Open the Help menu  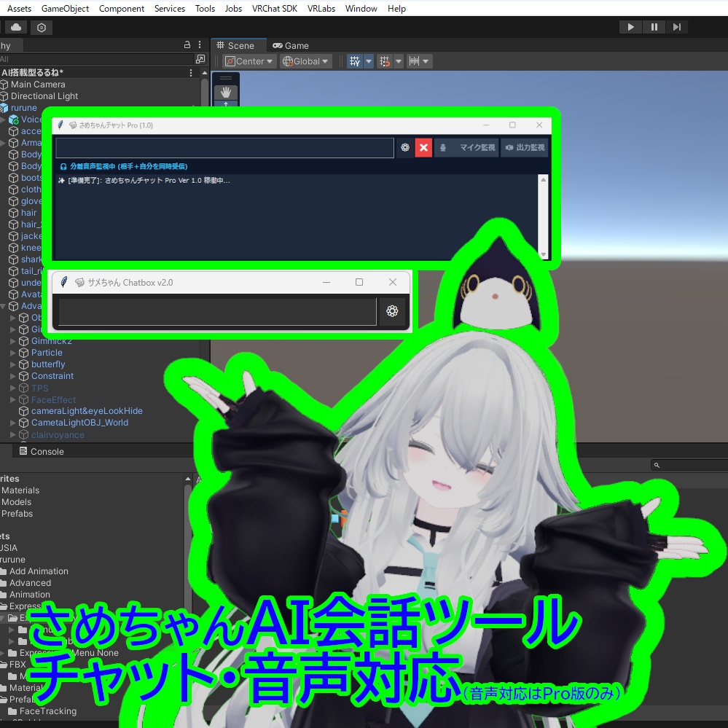click(x=396, y=8)
